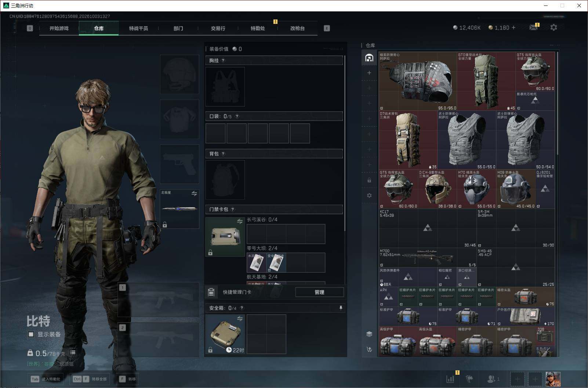The width and height of the screenshot is (588, 388).
Task: Click the stacked layers sort icon
Action: [369, 334]
